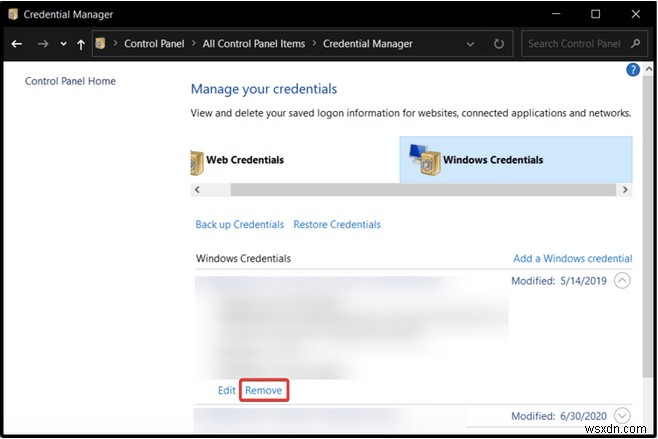Click the horizontal scrollbar thumb

[423, 190]
